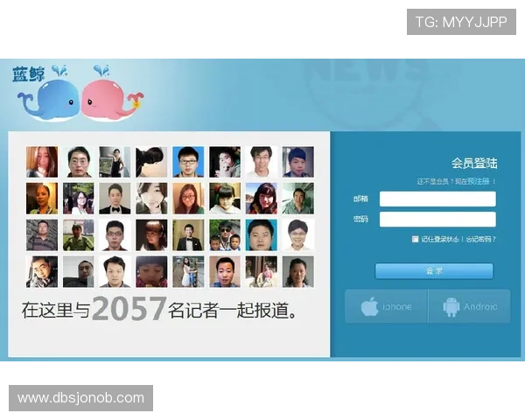Open the 现在预注册 registration link

(x=475, y=181)
